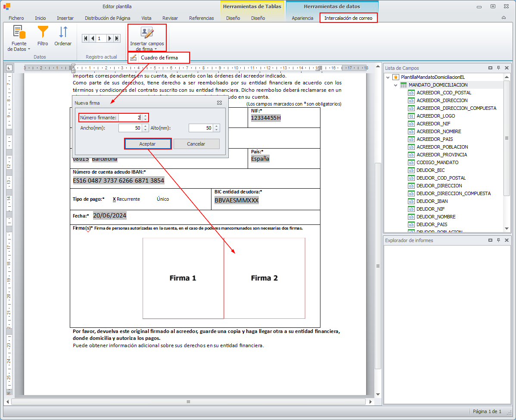The image size is (516, 420).
Task: Switch to the Apariencia tab
Action: point(302,18)
